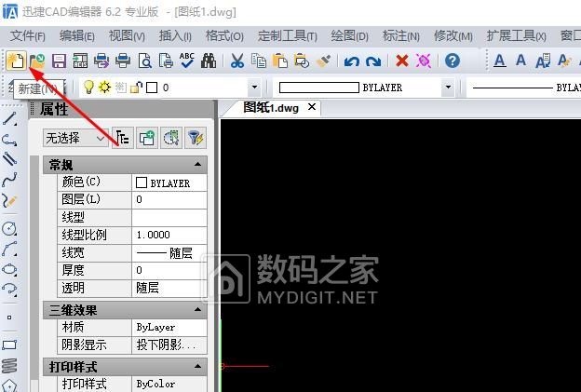Click the 打印样式 ByColor value
581x392 pixels.
pyautogui.click(x=169, y=384)
